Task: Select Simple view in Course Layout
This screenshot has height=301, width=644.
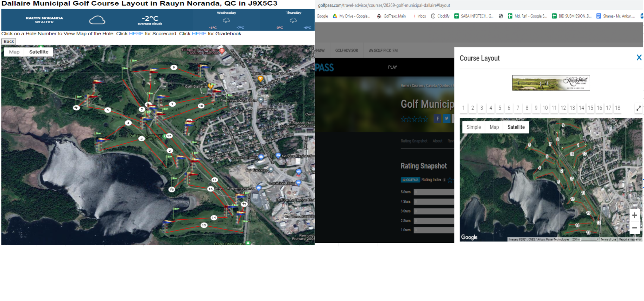Action: coord(474,127)
